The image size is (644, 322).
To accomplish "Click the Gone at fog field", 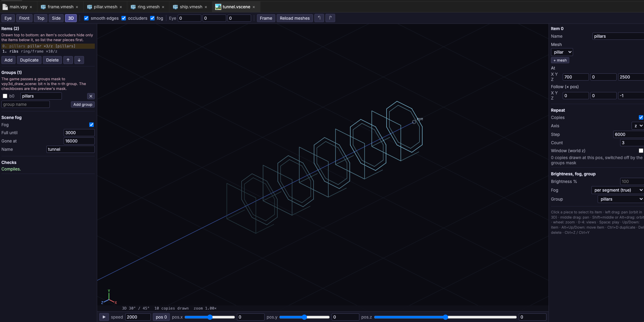I will pos(79,141).
